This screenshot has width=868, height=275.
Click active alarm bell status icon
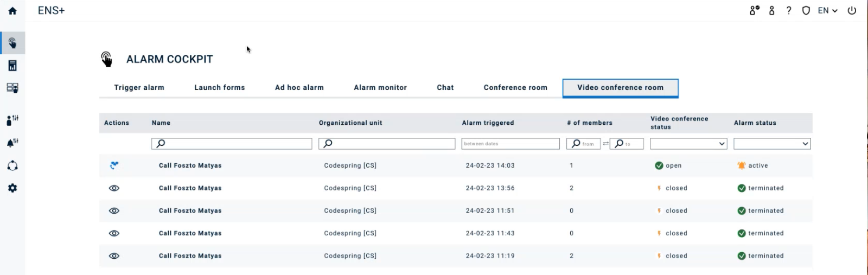[x=742, y=165]
